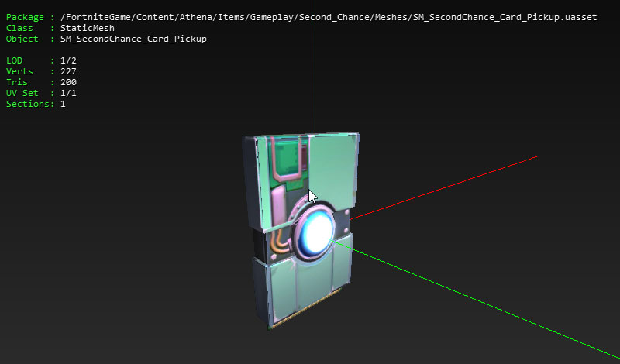Click the Tris 200 info line

(x=41, y=82)
